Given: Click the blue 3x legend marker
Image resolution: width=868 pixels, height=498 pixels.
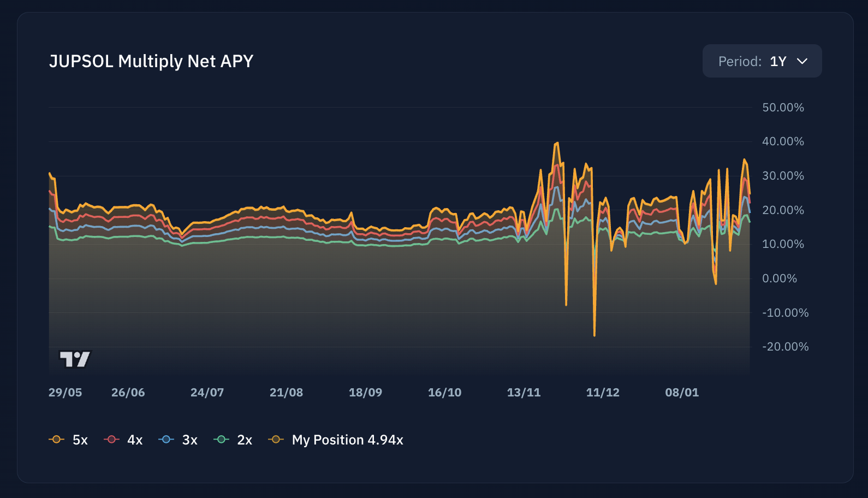Looking at the screenshot, I should pyautogui.click(x=166, y=440).
